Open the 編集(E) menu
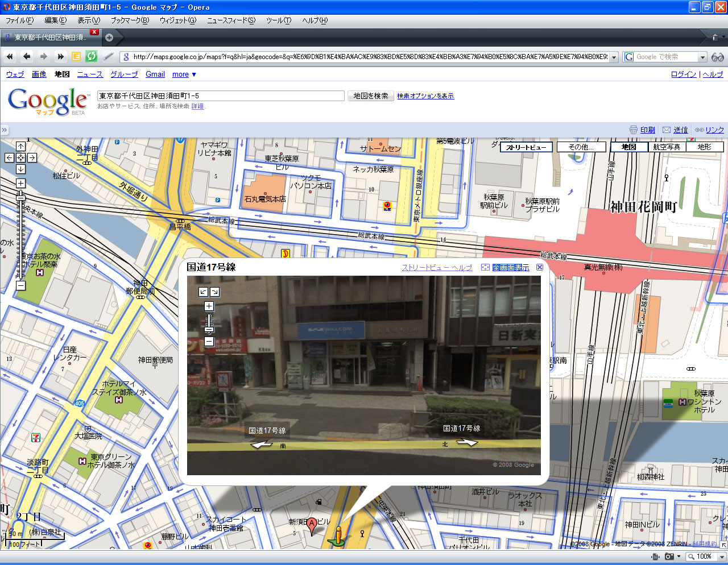 pyautogui.click(x=55, y=20)
